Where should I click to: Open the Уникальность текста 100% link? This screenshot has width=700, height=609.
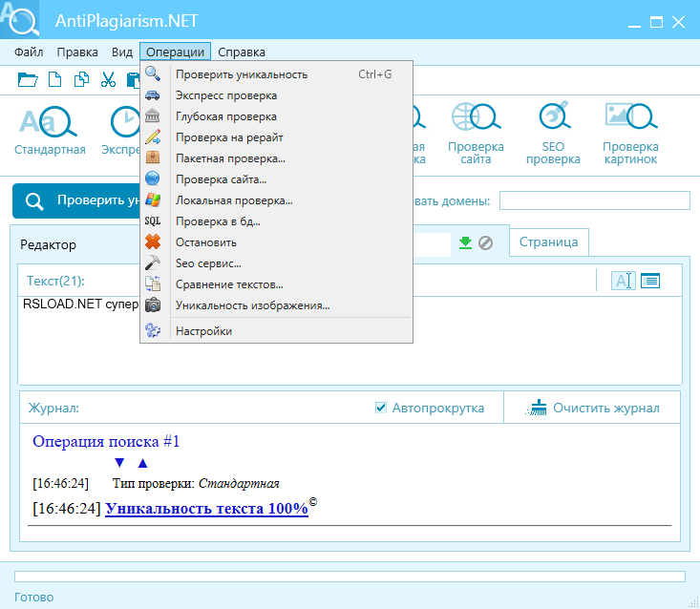[x=206, y=508]
